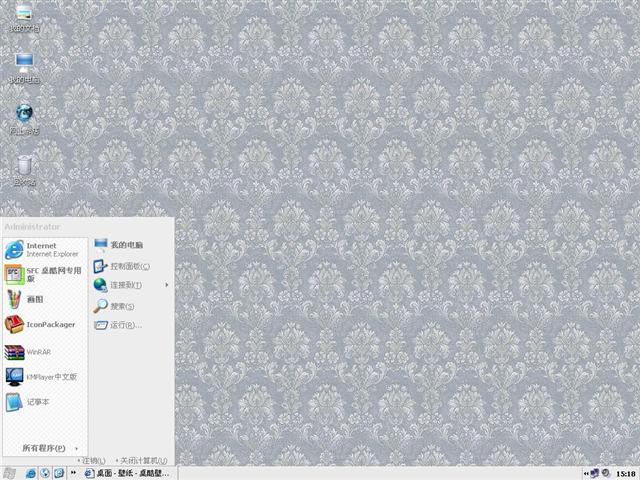Click the third quick launch icon

pyautogui.click(x=59, y=473)
